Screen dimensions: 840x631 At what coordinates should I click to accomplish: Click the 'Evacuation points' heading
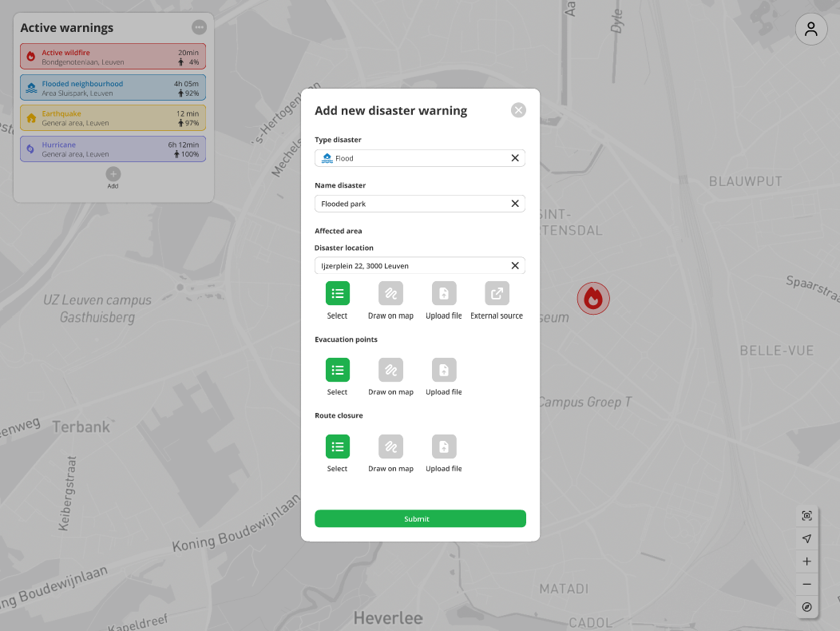click(x=346, y=339)
